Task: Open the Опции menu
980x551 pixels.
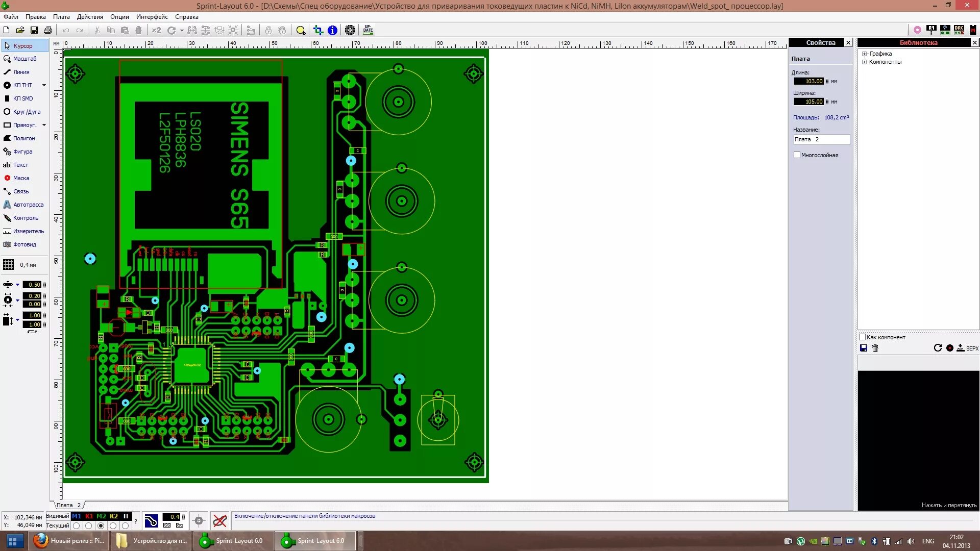Action: coord(119,17)
